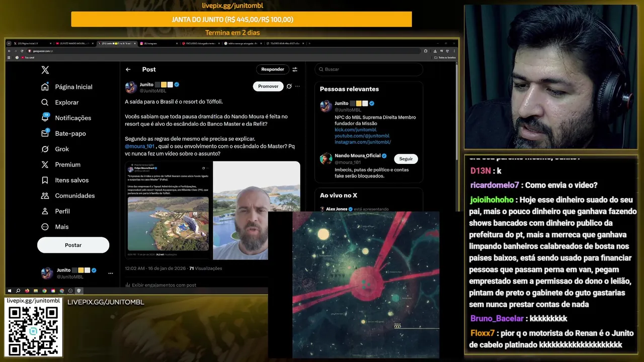The width and height of the screenshot is (644, 362).
Task: Click the Seguir button for Nando Moura
Action: 406,159
